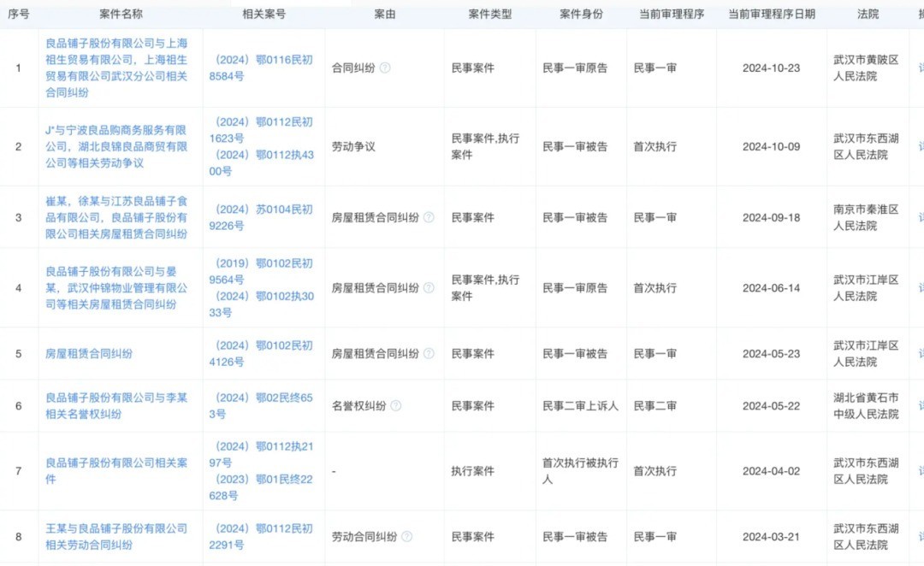Click the 案由 column header
This screenshot has width=924, height=566.
pyautogui.click(x=385, y=15)
